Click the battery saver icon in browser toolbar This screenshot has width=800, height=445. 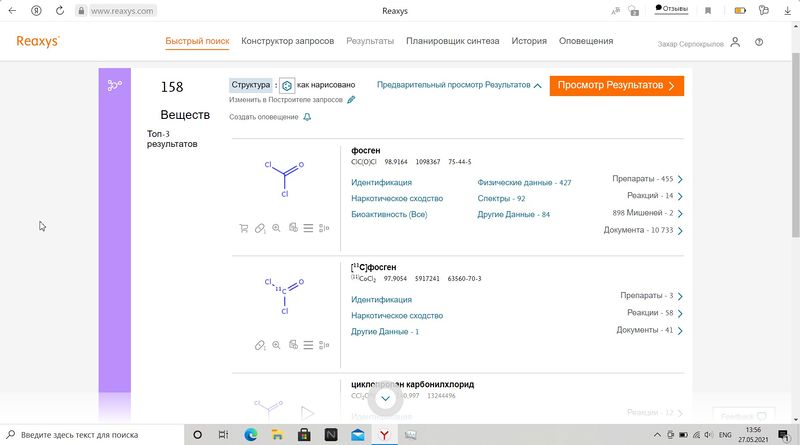[740, 11]
